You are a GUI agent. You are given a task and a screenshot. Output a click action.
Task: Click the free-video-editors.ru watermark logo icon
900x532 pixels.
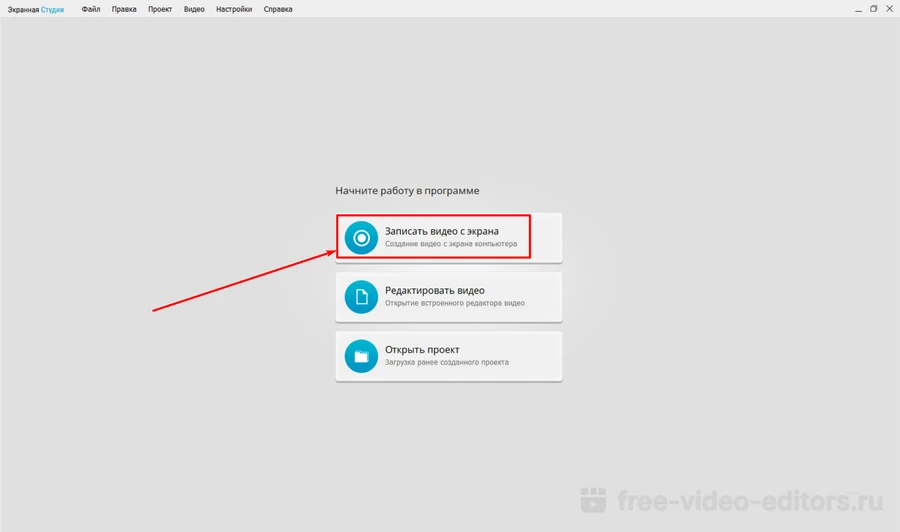tap(595, 500)
